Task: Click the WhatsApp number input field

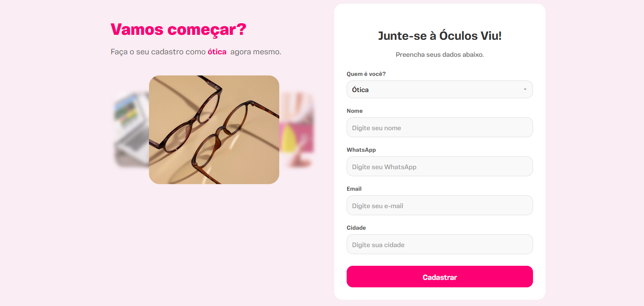Action: [x=439, y=166]
